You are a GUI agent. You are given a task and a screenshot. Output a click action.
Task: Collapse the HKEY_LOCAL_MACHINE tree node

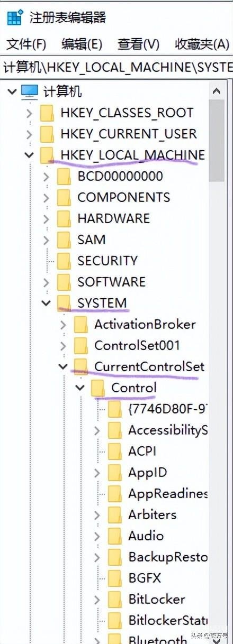pos(29,155)
